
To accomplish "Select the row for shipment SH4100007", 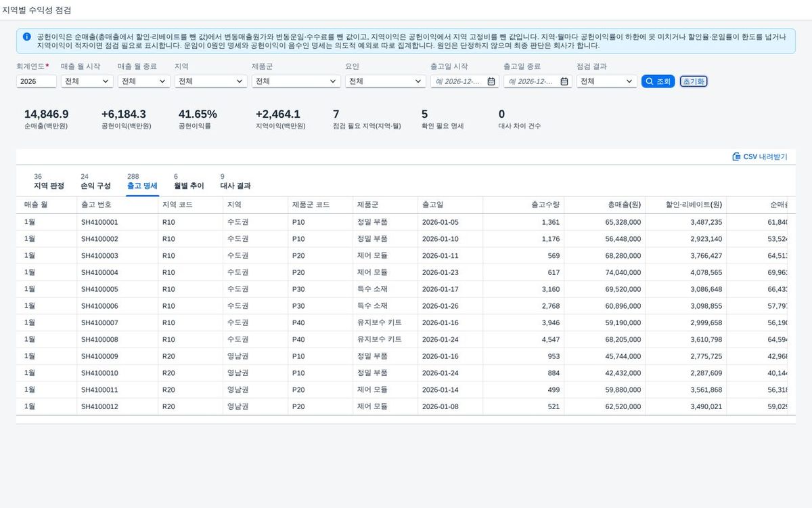I will pyautogui.click(x=406, y=322).
